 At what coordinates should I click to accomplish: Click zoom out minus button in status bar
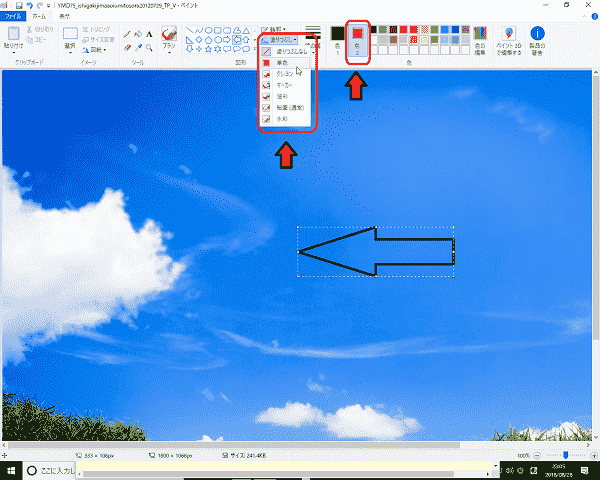(537, 456)
